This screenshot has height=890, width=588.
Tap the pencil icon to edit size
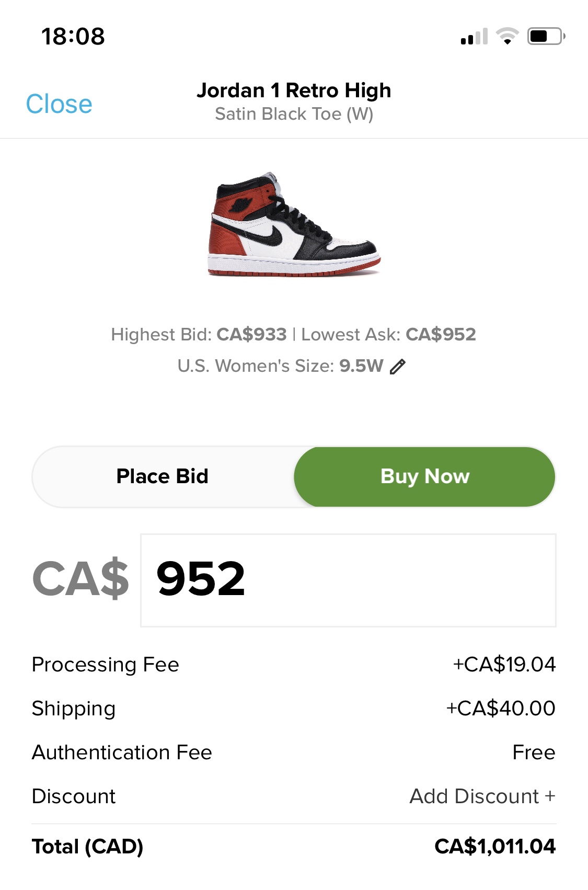click(x=398, y=367)
